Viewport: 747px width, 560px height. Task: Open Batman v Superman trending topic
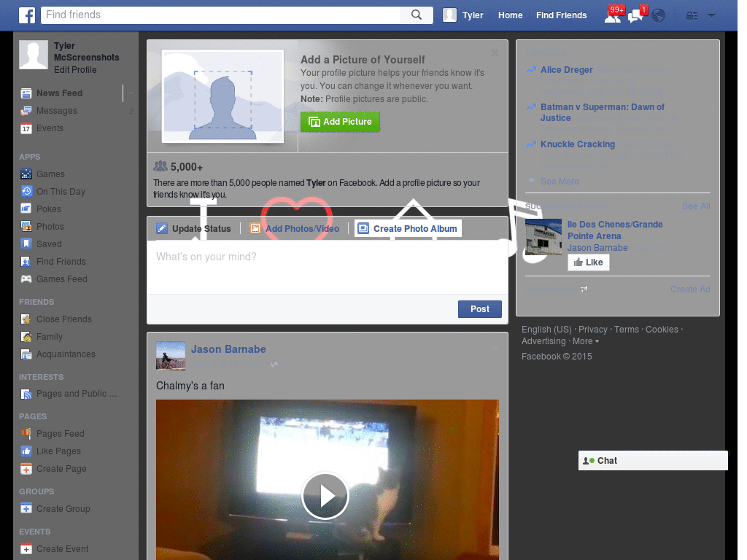click(x=602, y=112)
